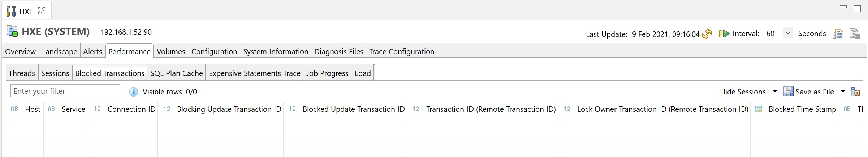Type in the Enter your filter field
This screenshot has height=157, width=868.
pyautogui.click(x=65, y=91)
